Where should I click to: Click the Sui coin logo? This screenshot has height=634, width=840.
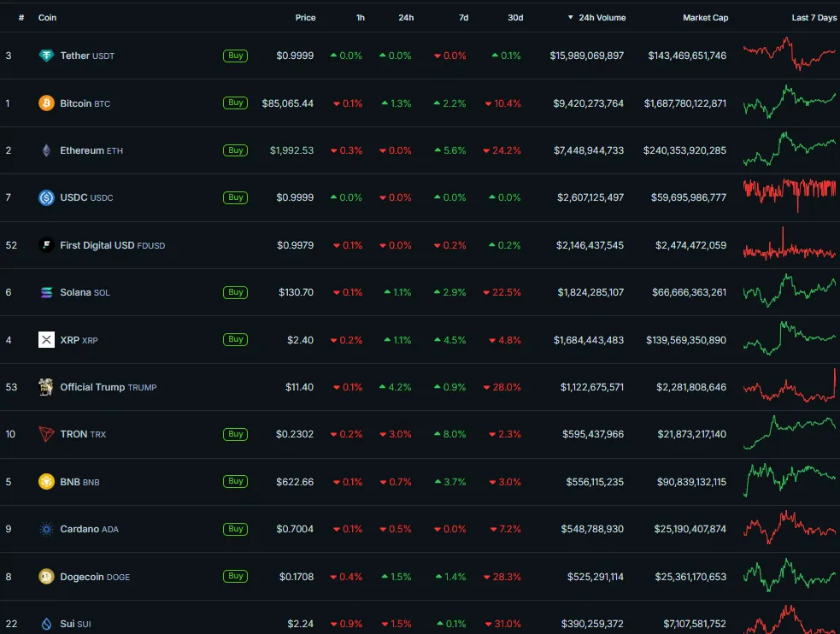(47, 624)
